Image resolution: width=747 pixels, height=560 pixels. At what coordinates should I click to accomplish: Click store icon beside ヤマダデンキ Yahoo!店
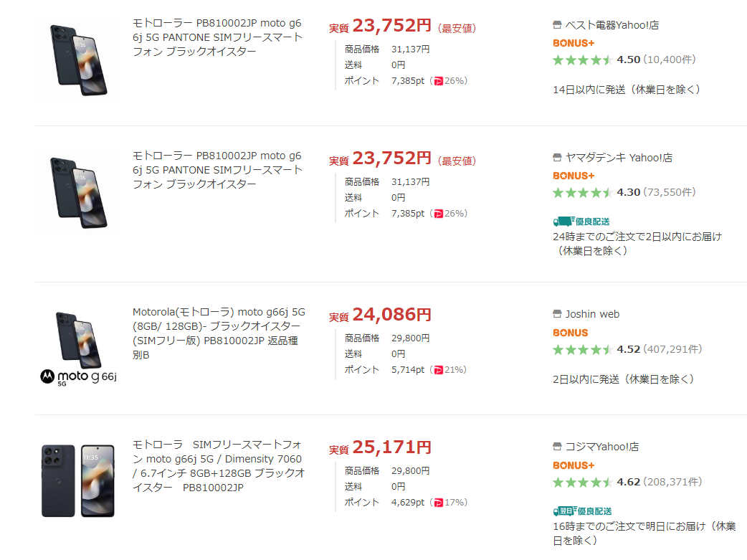558,158
